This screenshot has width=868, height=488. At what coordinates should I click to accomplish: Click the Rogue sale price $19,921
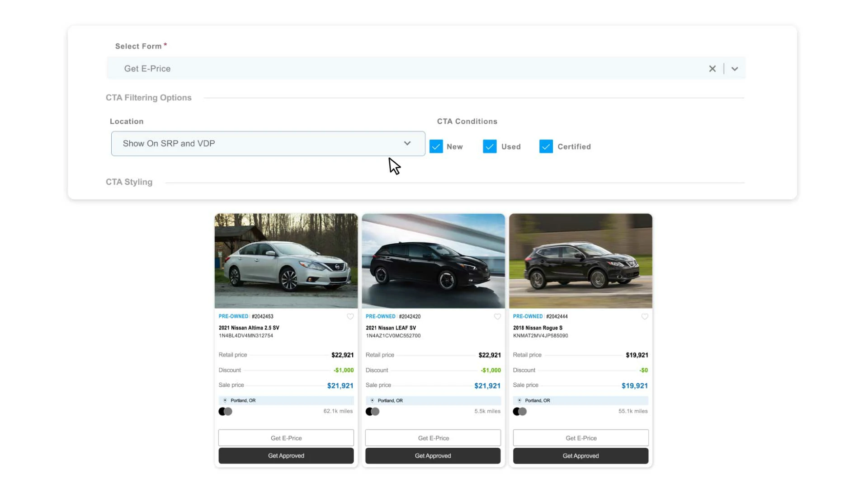click(x=634, y=385)
